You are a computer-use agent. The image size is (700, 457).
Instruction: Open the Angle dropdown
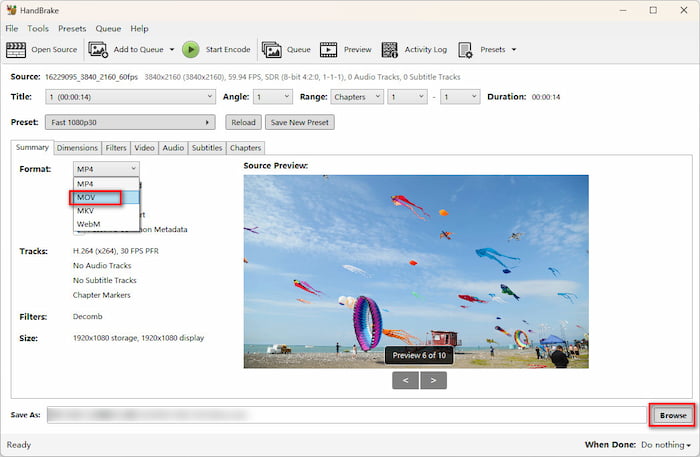[273, 97]
